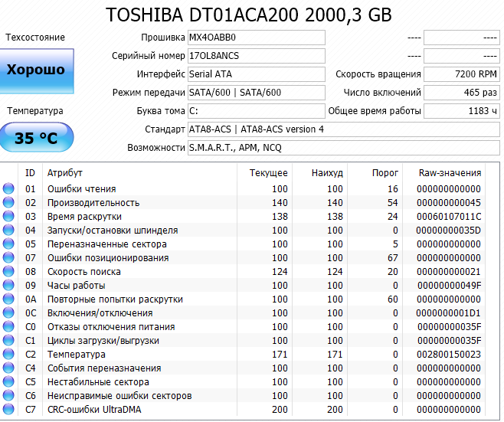Image resolution: width=504 pixels, height=422 pixels.
Task: Select the Повторные попытки раскрутки attribute name
Action: tap(115, 299)
